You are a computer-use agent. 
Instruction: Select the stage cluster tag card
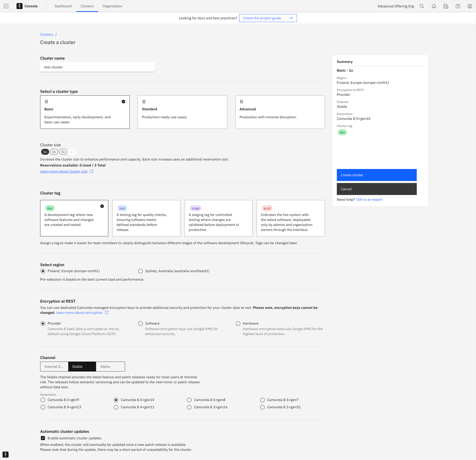(219, 218)
